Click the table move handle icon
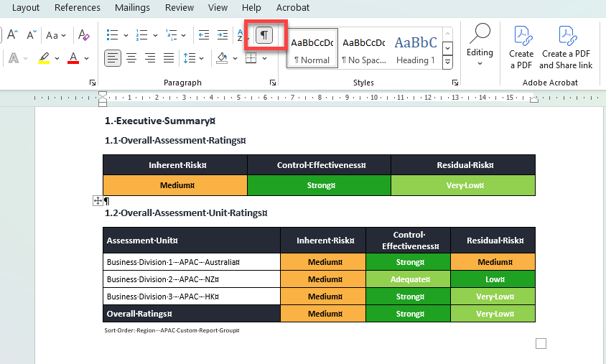This screenshot has height=364, width=606. coord(98,200)
